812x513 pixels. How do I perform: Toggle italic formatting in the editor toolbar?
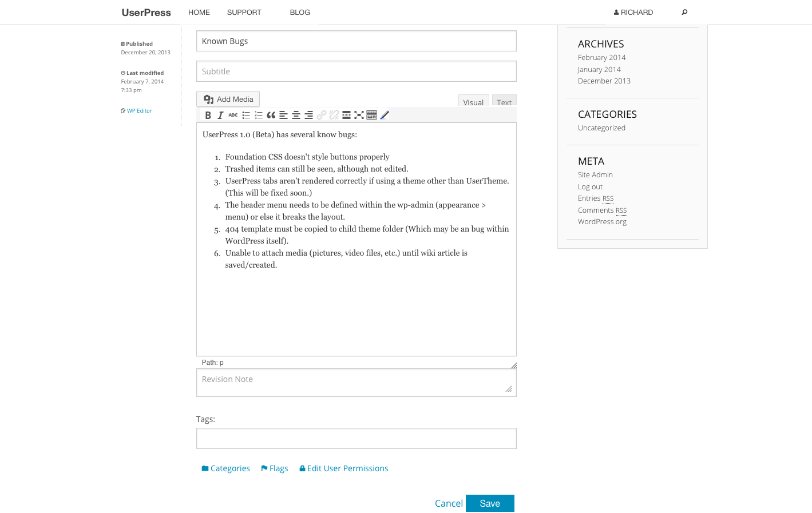(x=220, y=115)
